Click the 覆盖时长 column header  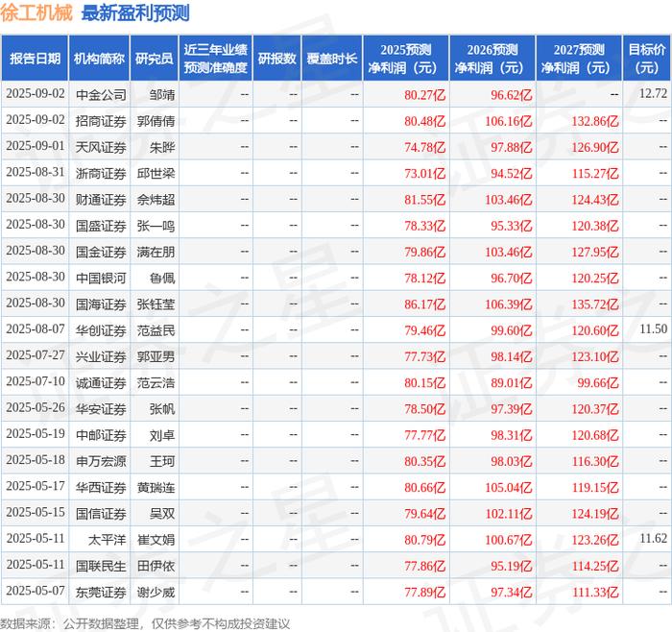(x=332, y=59)
